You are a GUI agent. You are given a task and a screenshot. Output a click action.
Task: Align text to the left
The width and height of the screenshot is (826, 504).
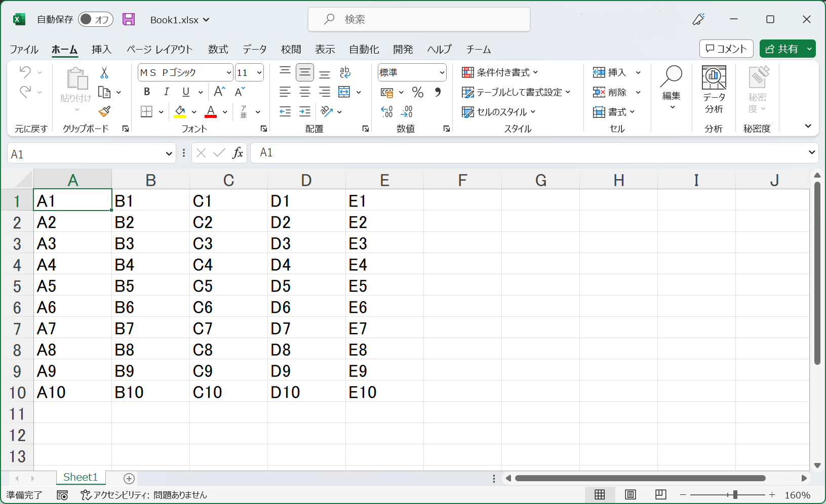(285, 92)
